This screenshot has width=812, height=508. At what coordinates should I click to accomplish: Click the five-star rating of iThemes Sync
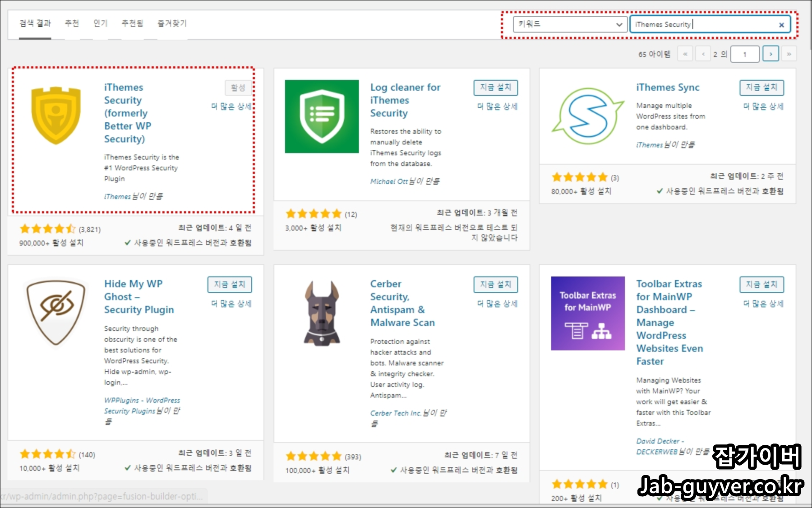579,176
